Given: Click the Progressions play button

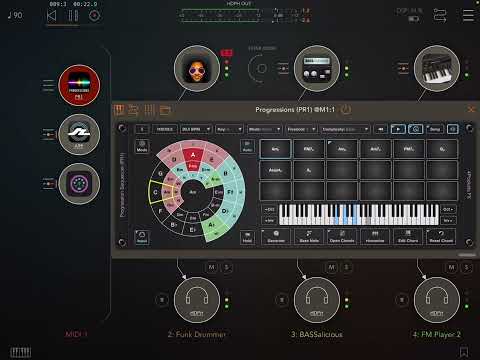Looking at the screenshot, I should pos(398,129).
